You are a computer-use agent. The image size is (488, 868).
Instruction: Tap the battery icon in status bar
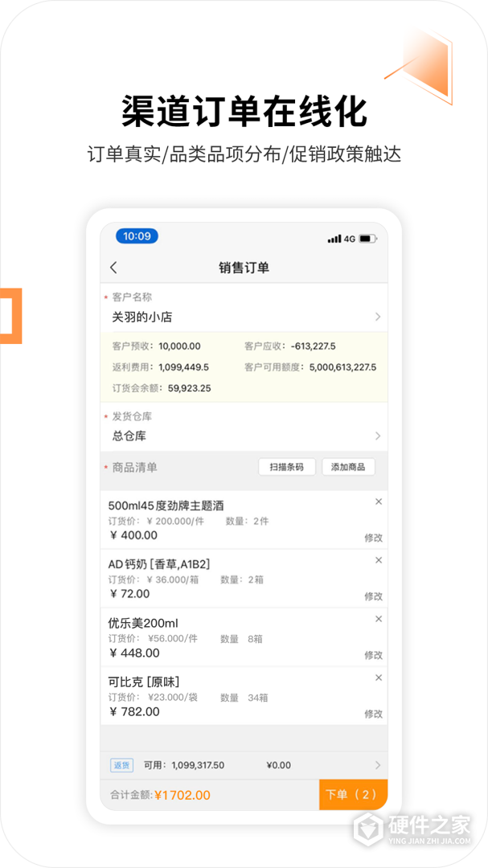point(367,239)
